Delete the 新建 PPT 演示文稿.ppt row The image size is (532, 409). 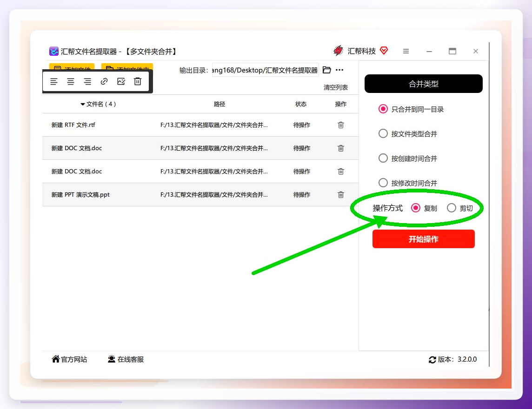(341, 195)
